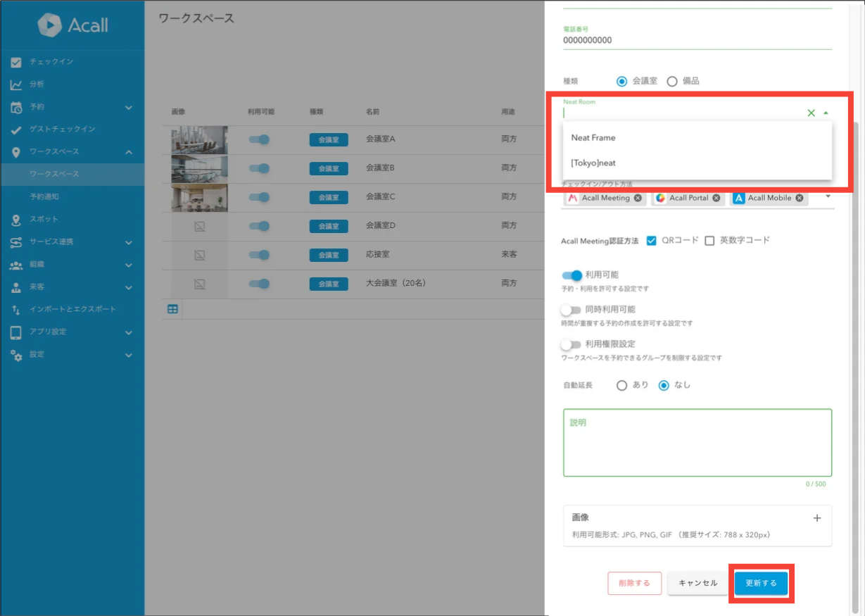The width and height of the screenshot is (865, 616).
Task: Enable the 利用権限設定 switch
Action: (x=571, y=344)
